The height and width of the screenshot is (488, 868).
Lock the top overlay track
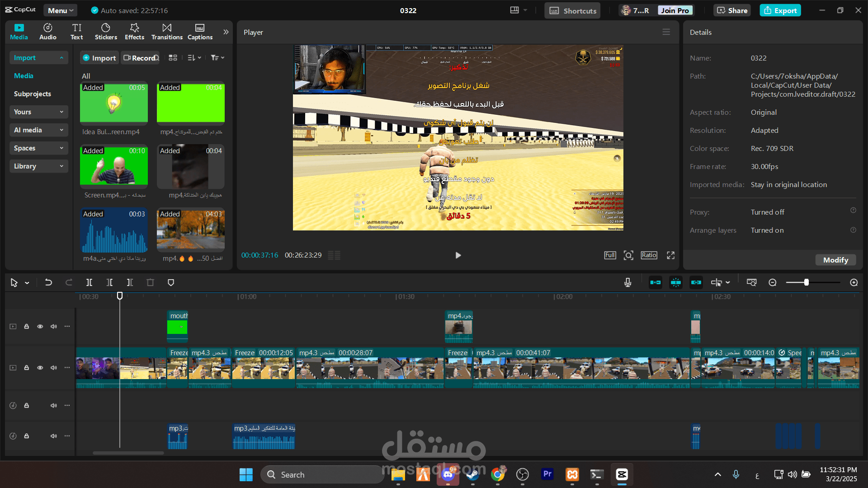27,326
